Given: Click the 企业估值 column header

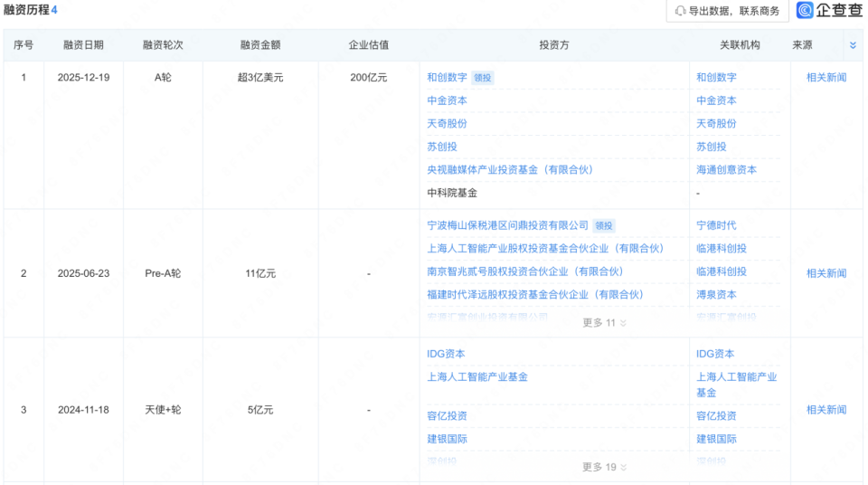Looking at the screenshot, I should pyautogui.click(x=369, y=45).
